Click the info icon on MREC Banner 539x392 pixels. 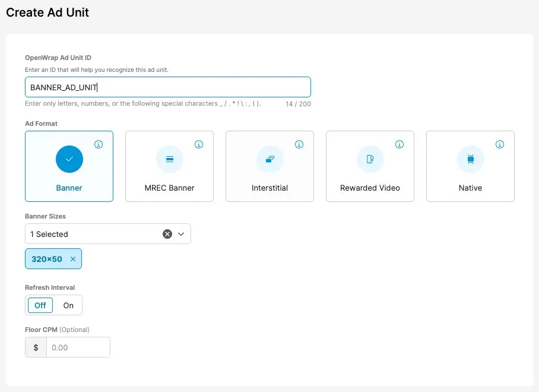pyautogui.click(x=199, y=144)
